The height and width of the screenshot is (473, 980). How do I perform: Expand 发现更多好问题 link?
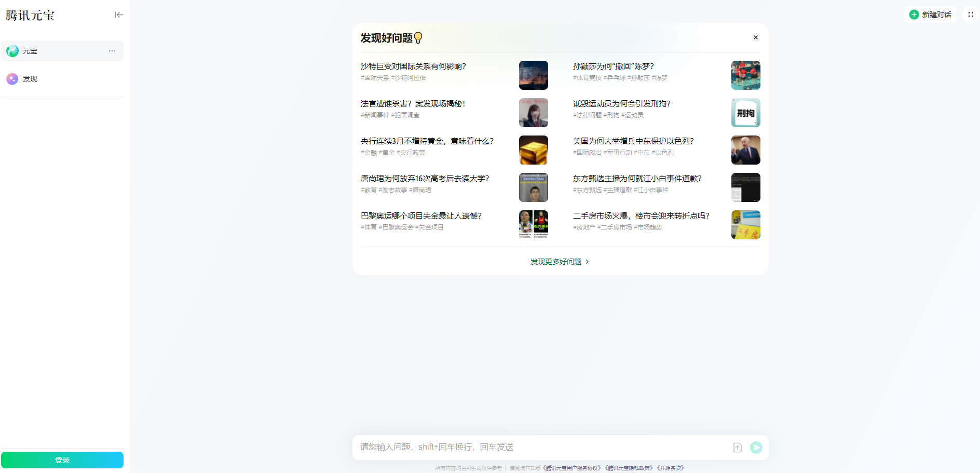point(560,262)
